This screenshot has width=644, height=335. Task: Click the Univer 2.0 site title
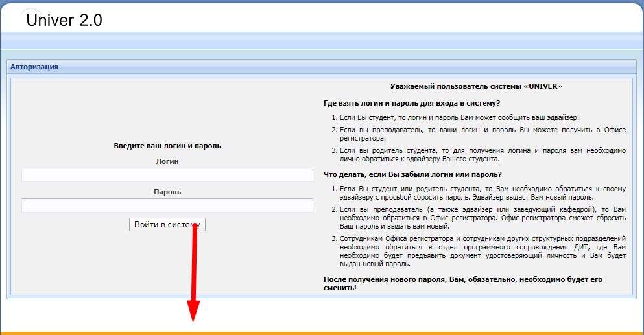[x=64, y=20]
